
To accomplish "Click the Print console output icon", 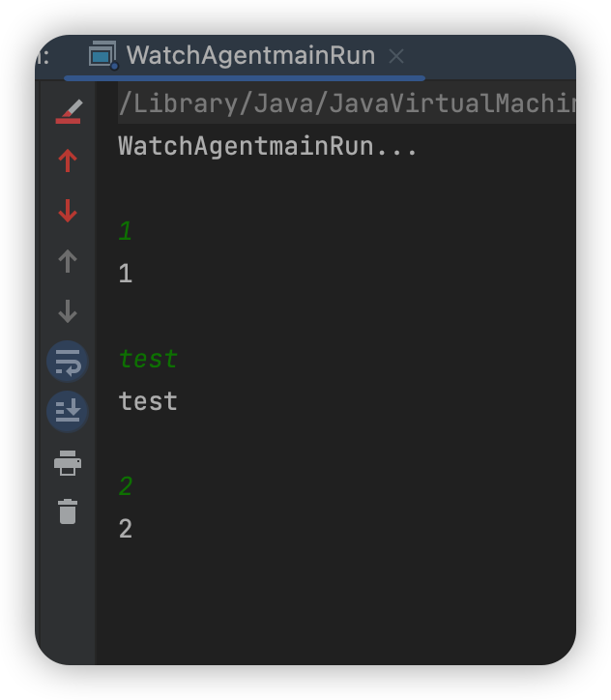I will pyautogui.click(x=68, y=462).
